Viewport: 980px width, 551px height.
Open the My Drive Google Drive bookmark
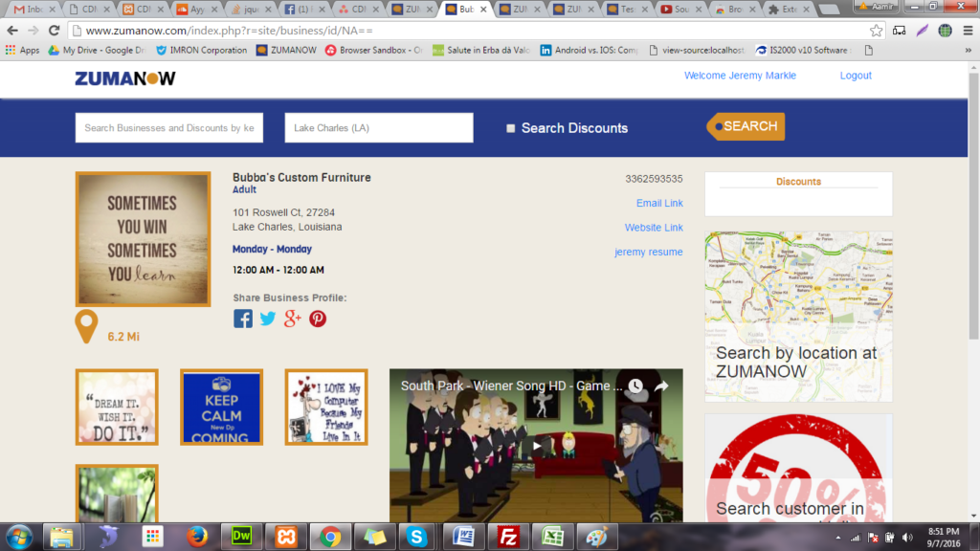(x=97, y=50)
